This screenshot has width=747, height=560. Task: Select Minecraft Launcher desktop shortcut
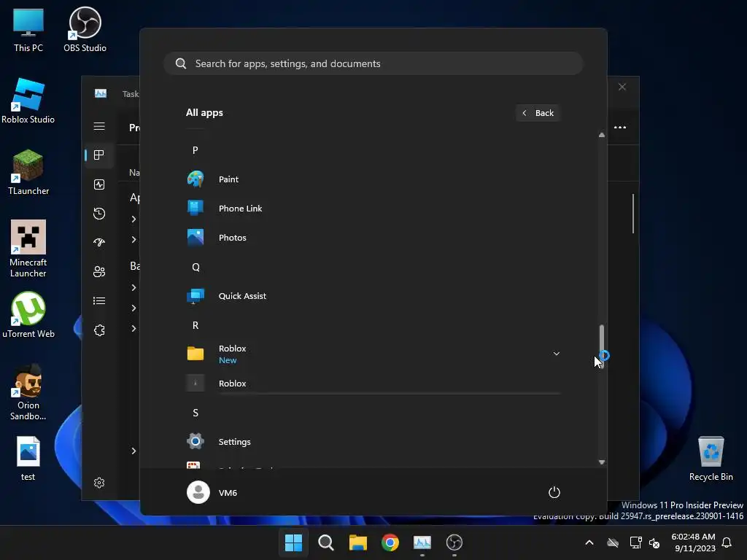coord(28,249)
